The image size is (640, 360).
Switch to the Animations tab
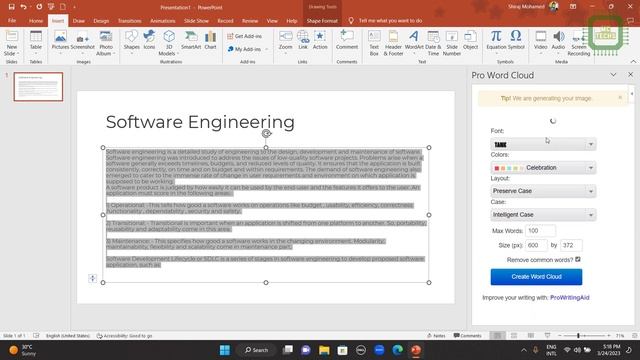coord(162,21)
